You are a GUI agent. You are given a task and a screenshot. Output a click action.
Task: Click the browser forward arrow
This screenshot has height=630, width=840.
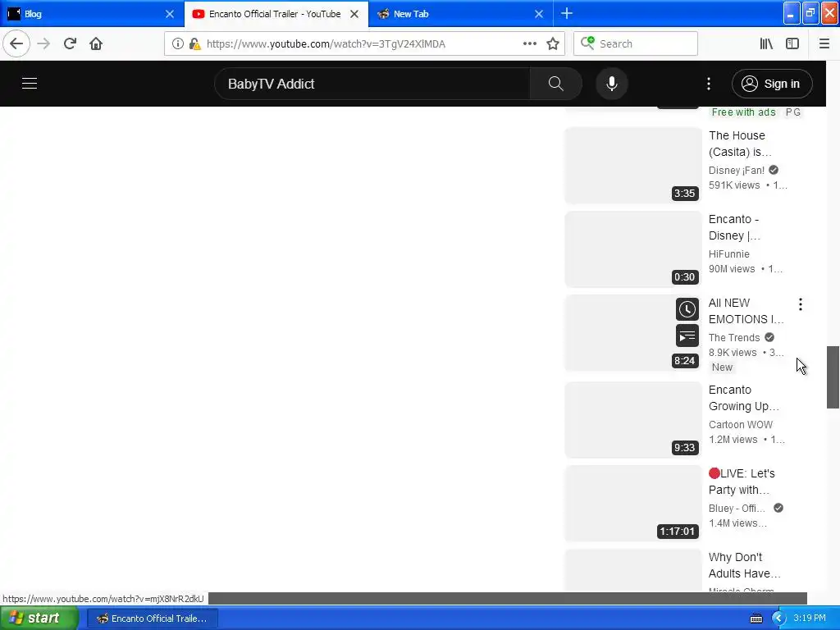(x=44, y=43)
